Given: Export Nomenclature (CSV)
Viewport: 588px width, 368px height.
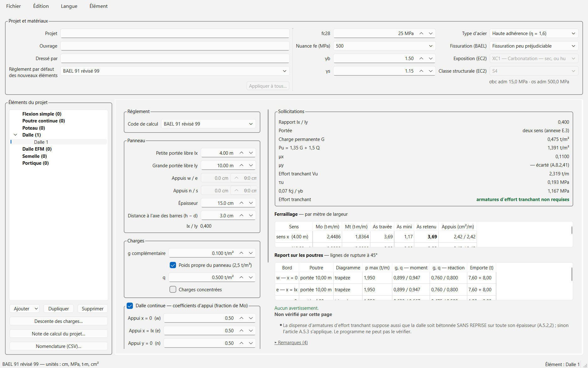Looking at the screenshot, I should point(59,346).
